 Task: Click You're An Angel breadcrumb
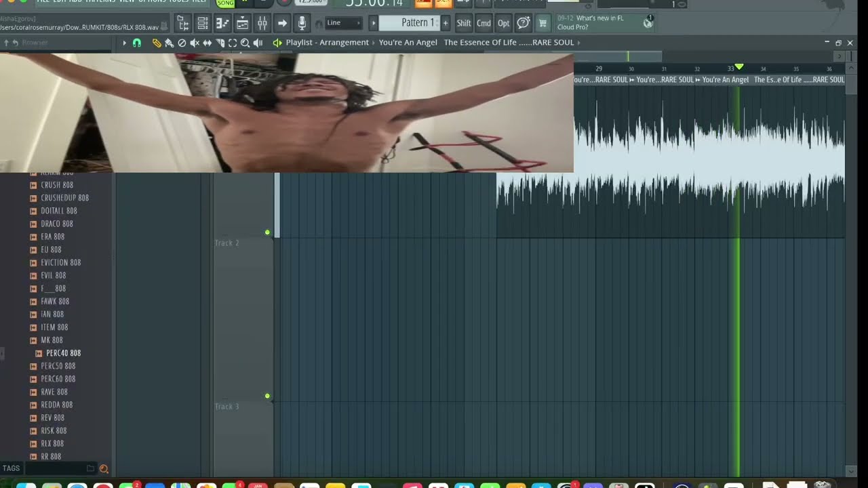pyautogui.click(x=408, y=43)
